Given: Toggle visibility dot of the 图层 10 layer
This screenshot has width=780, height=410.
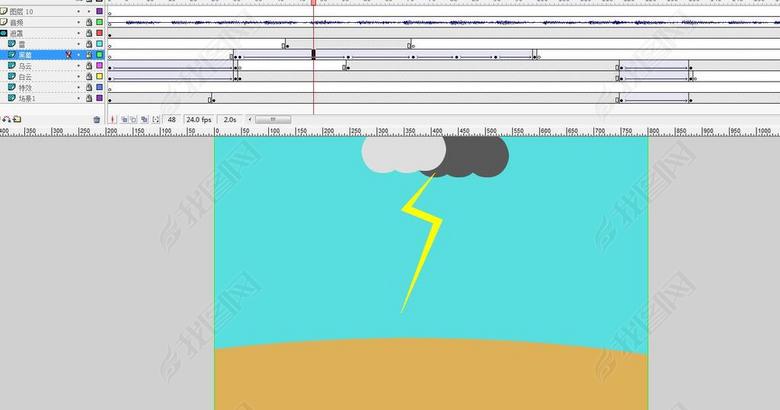Looking at the screenshot, I should click(79, 11).
